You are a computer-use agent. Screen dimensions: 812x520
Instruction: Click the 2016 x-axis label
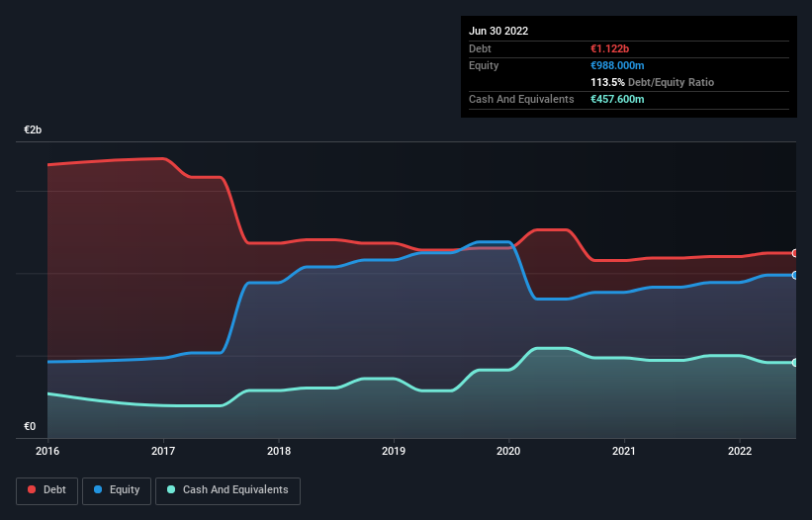[47, 451]
